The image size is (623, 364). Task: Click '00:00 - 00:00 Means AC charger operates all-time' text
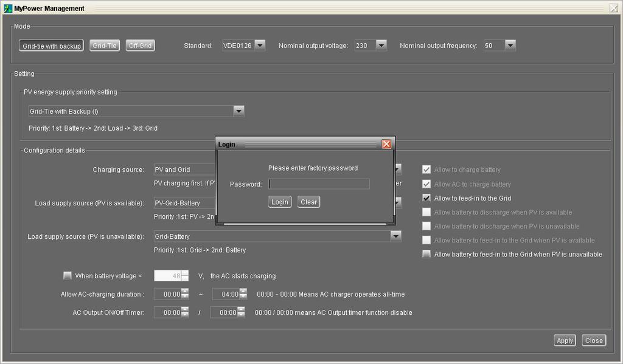pos(330,294)
